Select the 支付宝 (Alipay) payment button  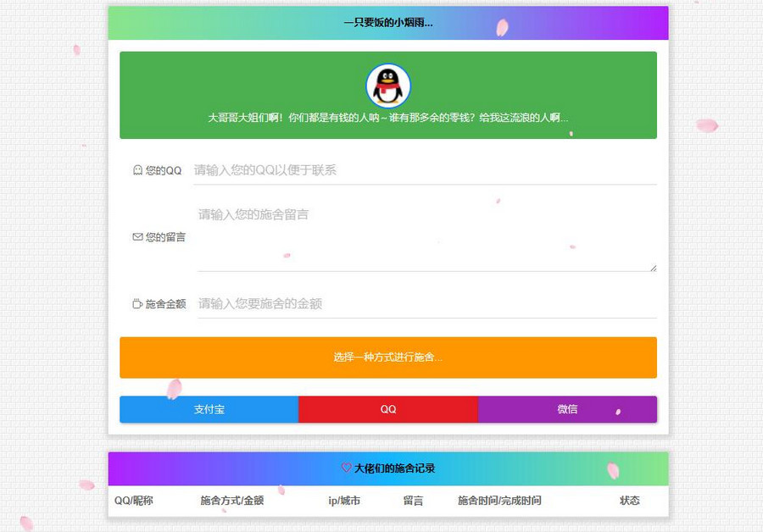click(x=209, y=409)
